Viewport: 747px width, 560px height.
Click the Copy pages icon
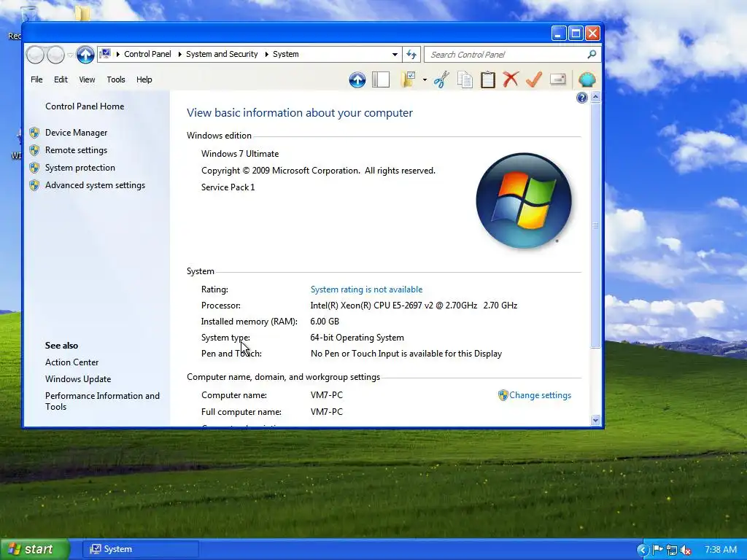(465, 79)
